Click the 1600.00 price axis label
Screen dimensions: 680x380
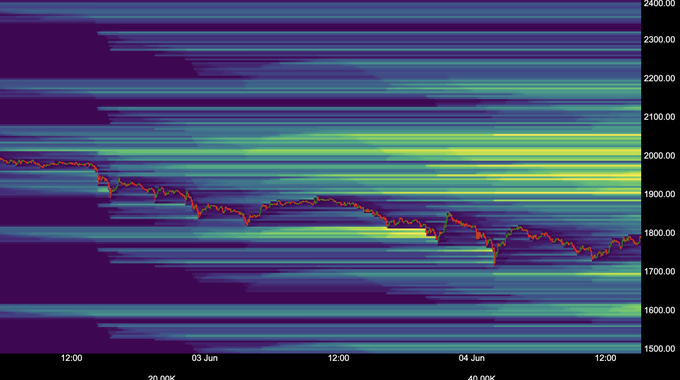[659, 310]
